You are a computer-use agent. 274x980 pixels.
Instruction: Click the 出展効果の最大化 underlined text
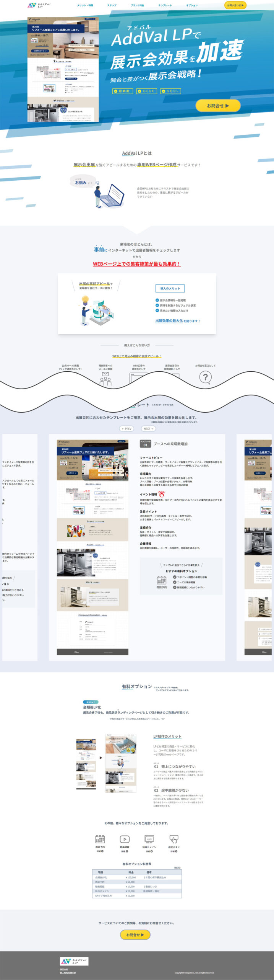pos(169,321)
